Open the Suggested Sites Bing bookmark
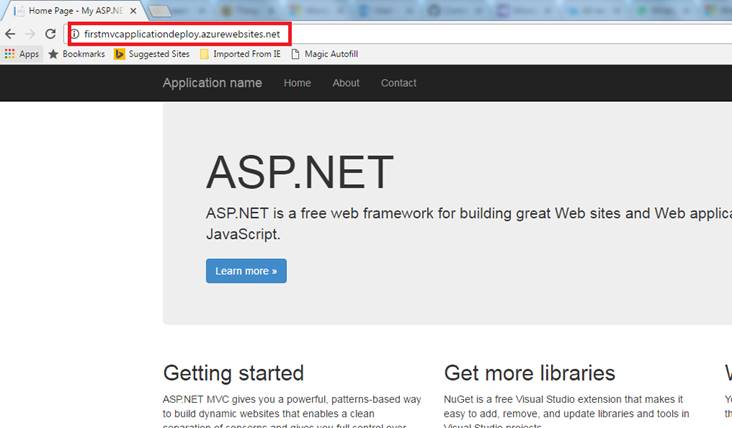Screen dimensions: 732x428 point(152,54)
